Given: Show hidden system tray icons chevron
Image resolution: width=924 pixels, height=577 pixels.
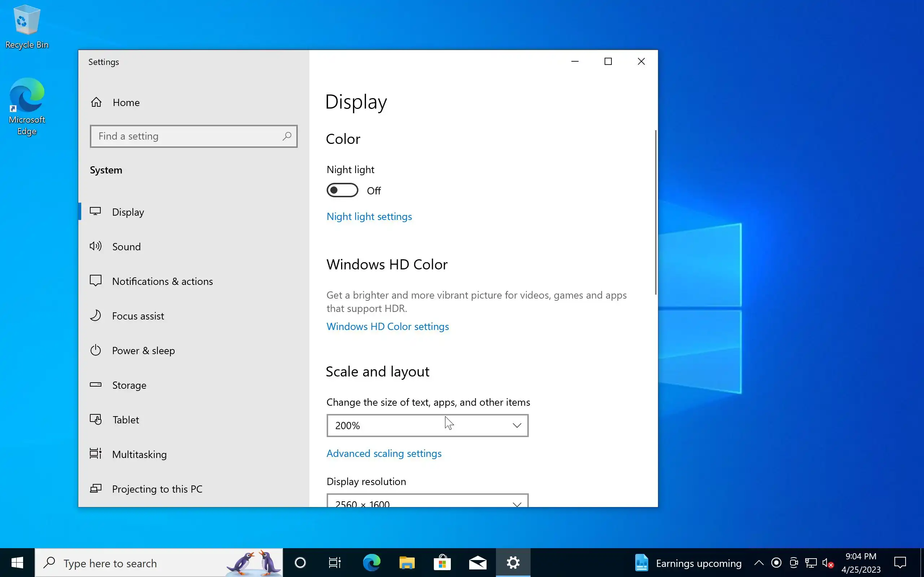Looking at the screenshot, I should point(759,563).
